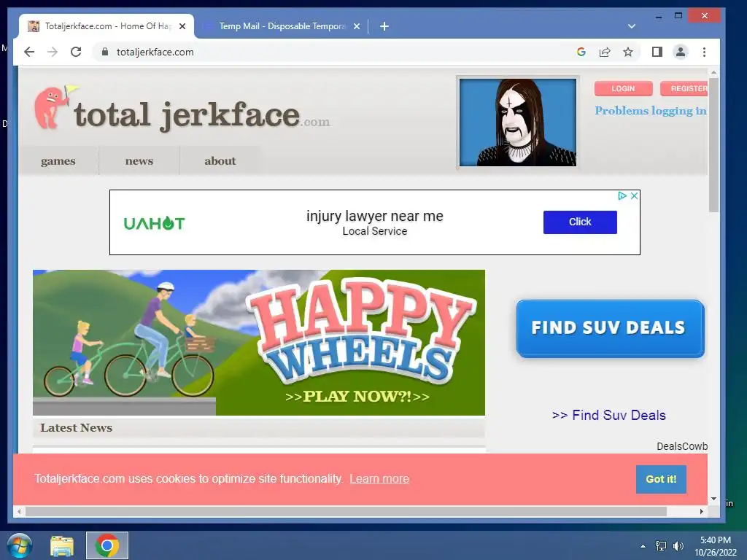Viewport: 747px width, 560px height.
Task: Expand the tab search chevron
Action: coord(632,26)
